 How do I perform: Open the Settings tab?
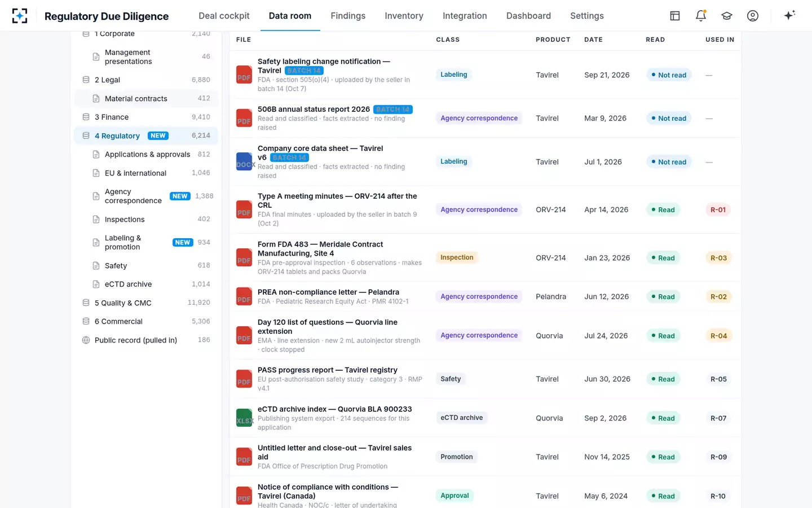(x=586, y=16)
